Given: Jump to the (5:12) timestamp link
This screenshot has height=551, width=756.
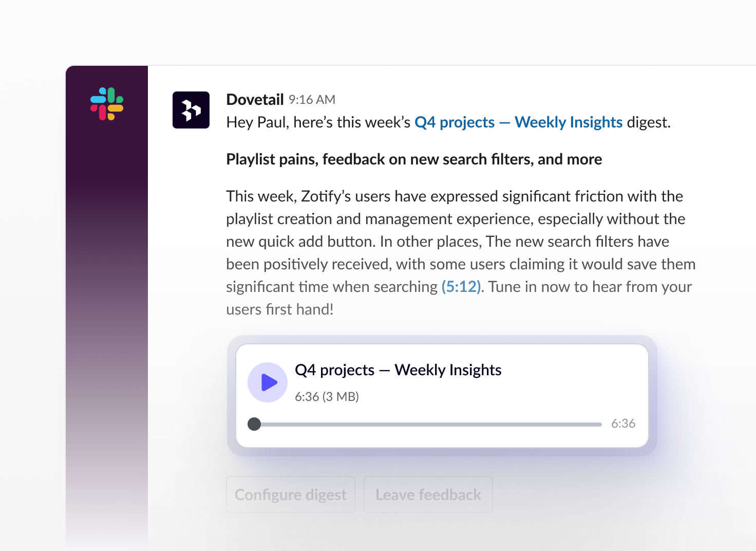Looking at the screenshot, I should pos(461,287).
